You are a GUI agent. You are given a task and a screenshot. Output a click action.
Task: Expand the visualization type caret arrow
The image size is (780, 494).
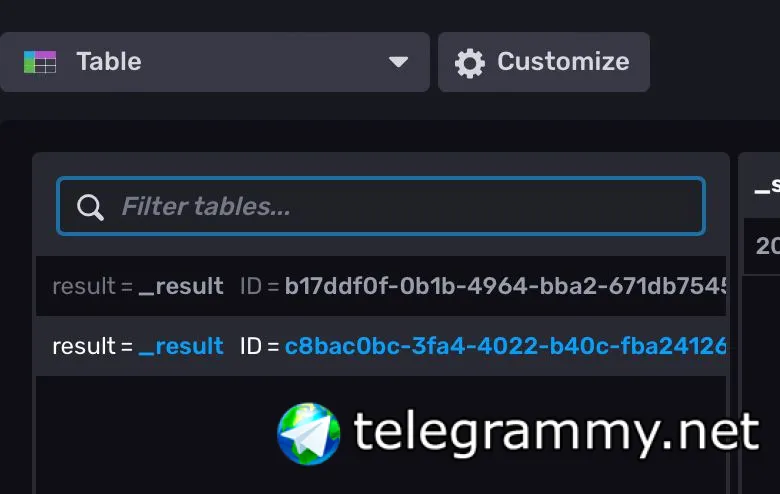coord(398,62)
